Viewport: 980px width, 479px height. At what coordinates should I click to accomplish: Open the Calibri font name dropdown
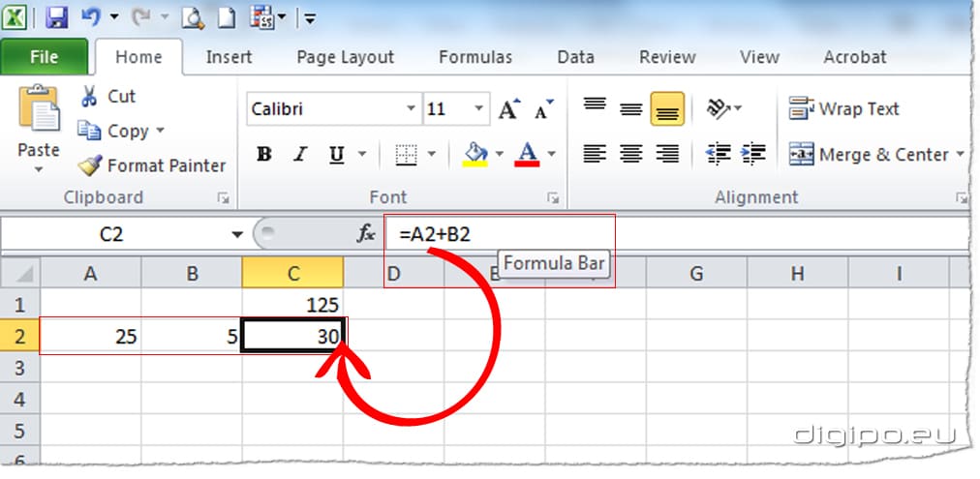(411, 109)
